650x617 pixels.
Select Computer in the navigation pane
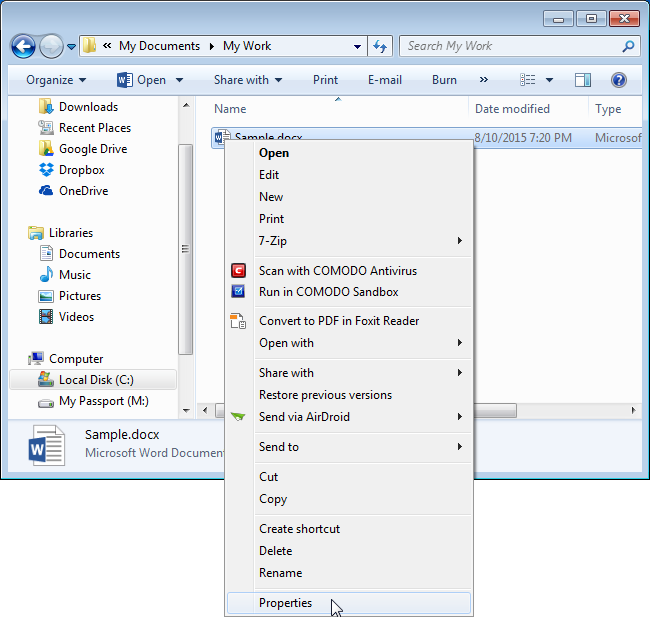pos(65,359)
